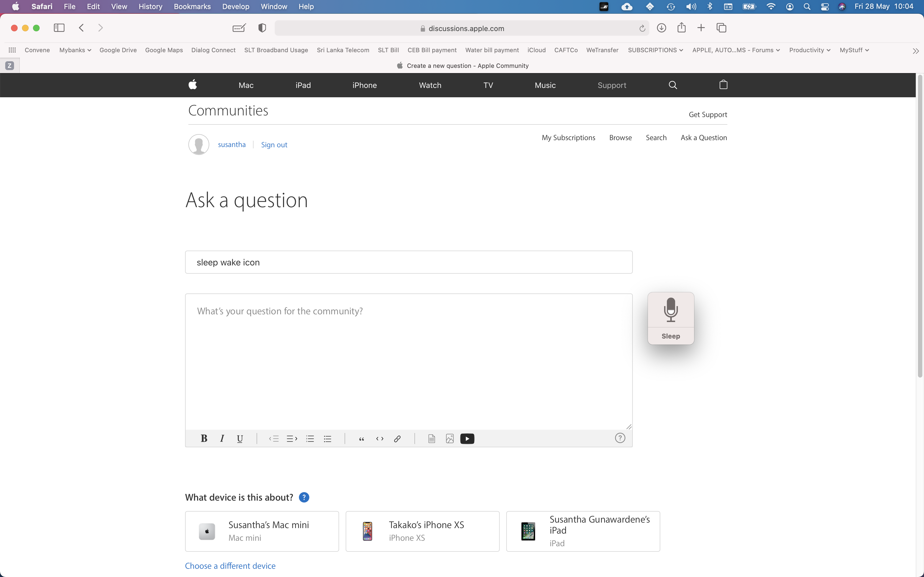Viewport: 924px width, 577px height.
Task: Insert a blockquote with quote icon
Action: point(361,439)
